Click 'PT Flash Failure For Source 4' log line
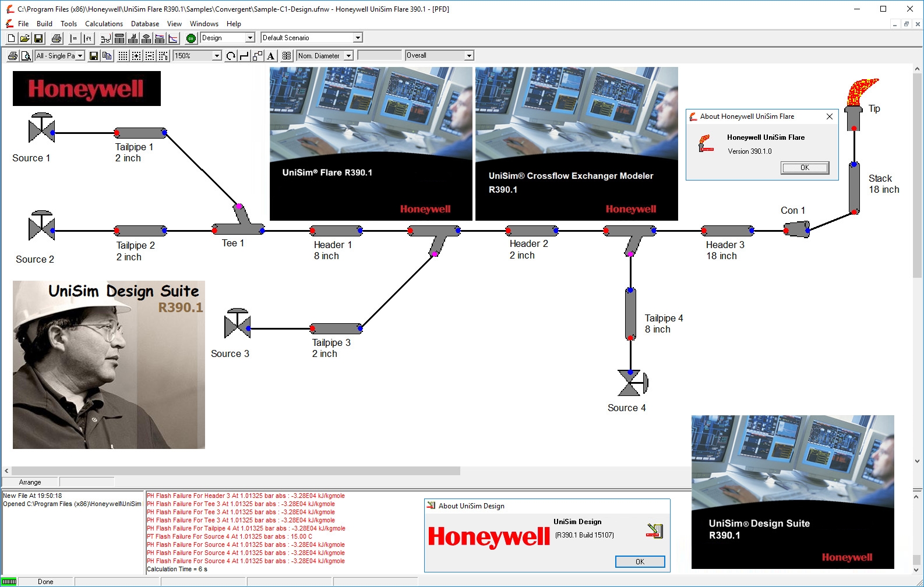The width and height of the screenshot is (924, 587). coord(230,536)
